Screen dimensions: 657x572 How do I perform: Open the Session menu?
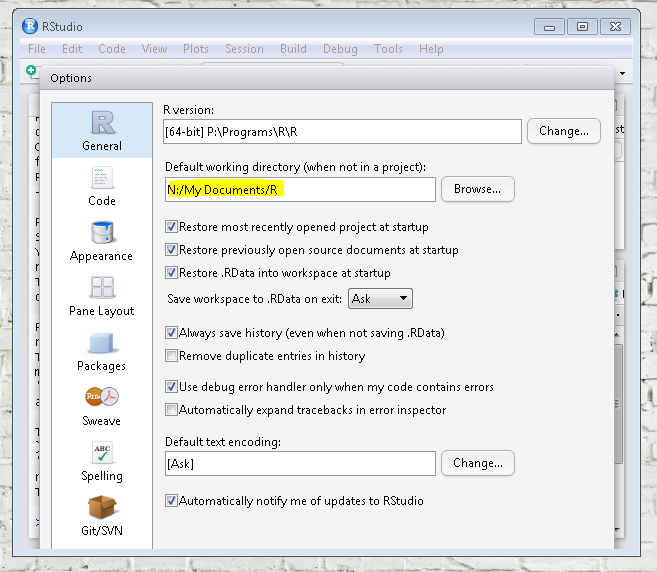pyautogui.click(x=244, y=49)
